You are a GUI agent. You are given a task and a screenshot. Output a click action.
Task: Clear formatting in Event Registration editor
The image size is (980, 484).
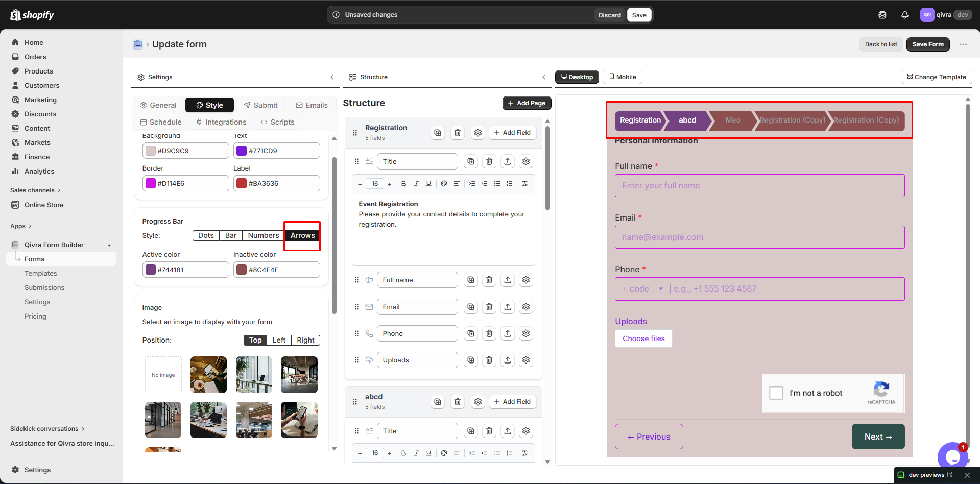524,184
